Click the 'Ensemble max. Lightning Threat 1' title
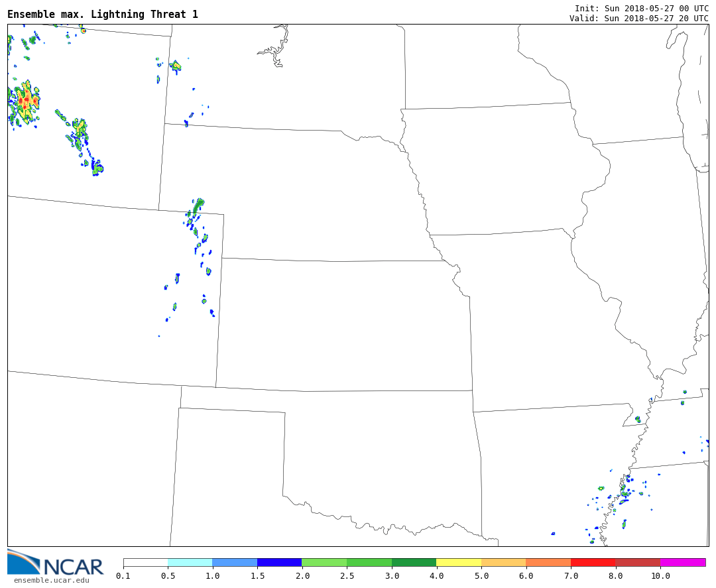Screen dimensions: 716x588 (103, 15)
